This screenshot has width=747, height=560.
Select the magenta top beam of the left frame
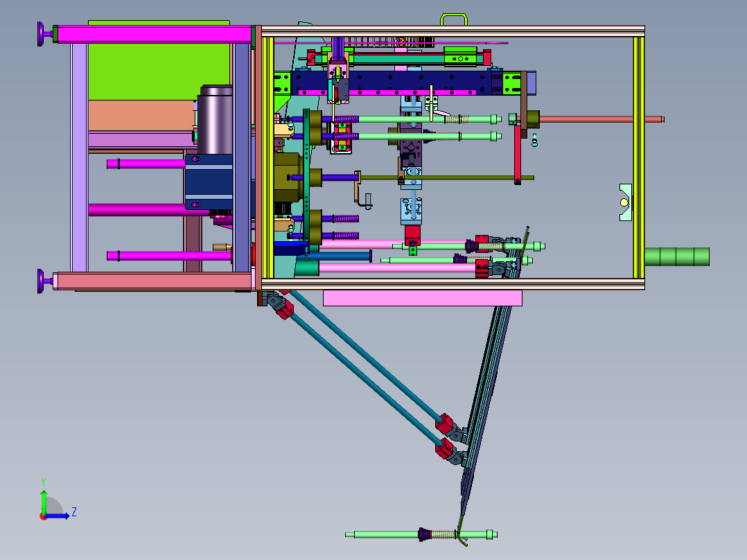coord(155,35)
